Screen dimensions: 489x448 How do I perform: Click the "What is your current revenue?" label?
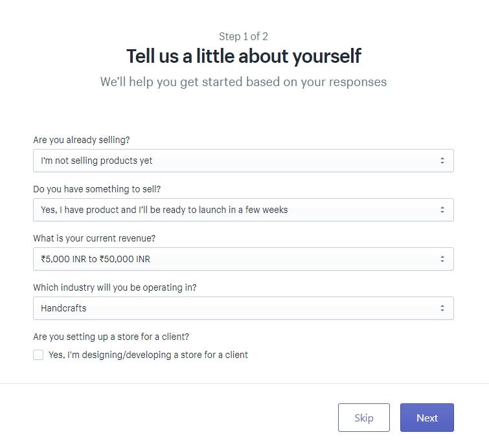click(x=95, y=238)
